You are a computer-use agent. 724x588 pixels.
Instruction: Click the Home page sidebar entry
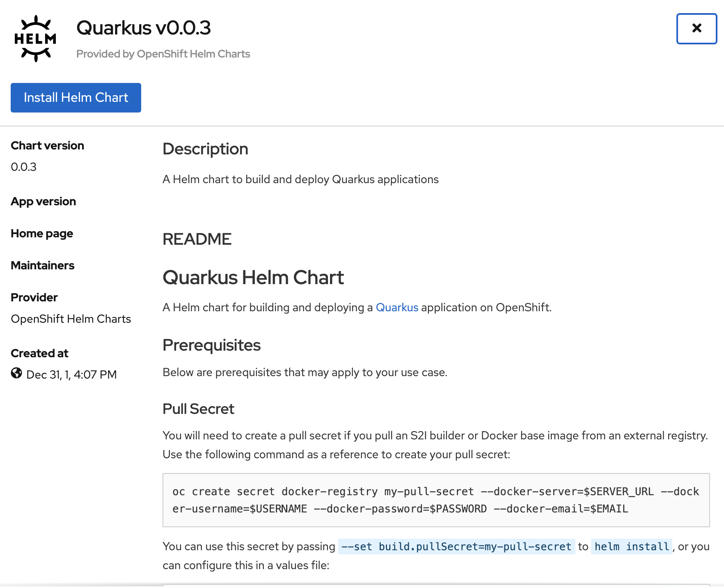[x=41, y=233]
